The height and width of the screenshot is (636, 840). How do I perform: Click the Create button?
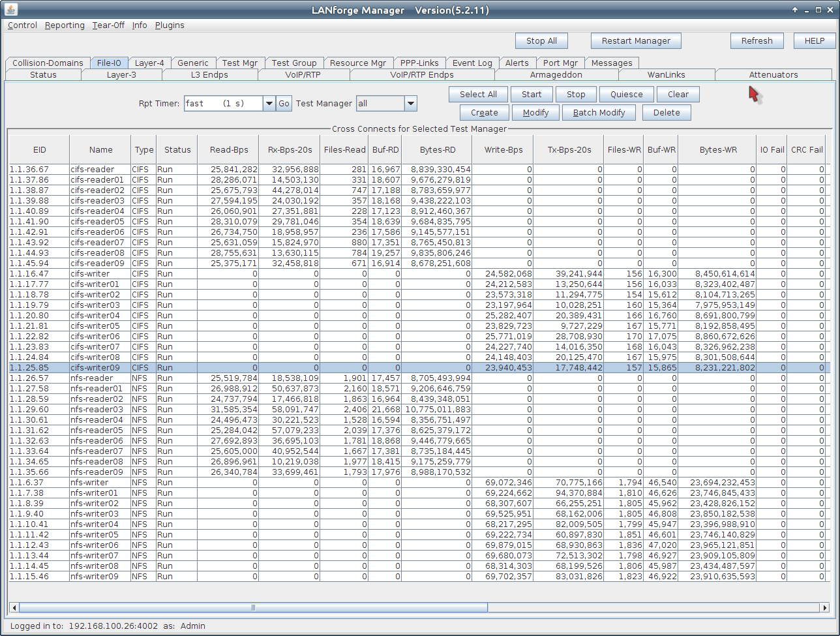485,113
